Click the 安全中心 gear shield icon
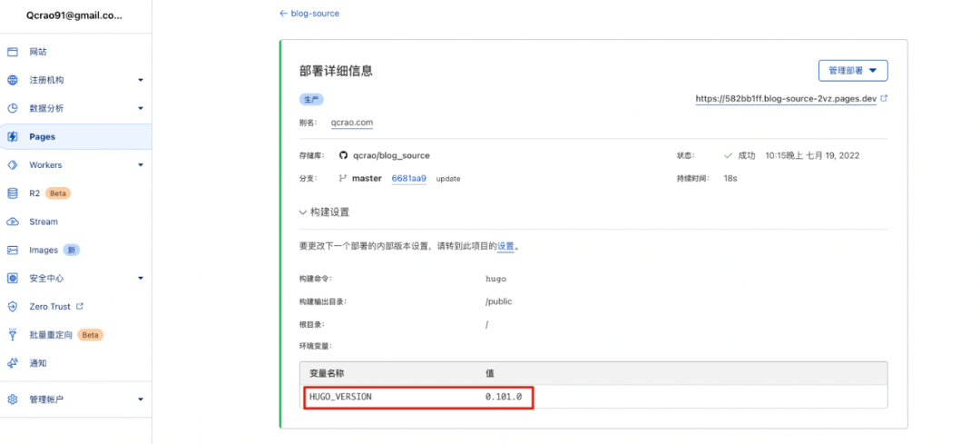 [13, 278]
